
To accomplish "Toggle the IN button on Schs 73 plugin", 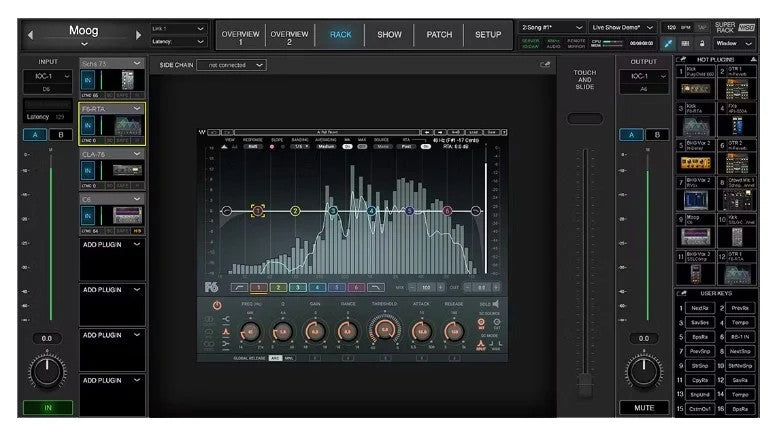I will 88,80.
